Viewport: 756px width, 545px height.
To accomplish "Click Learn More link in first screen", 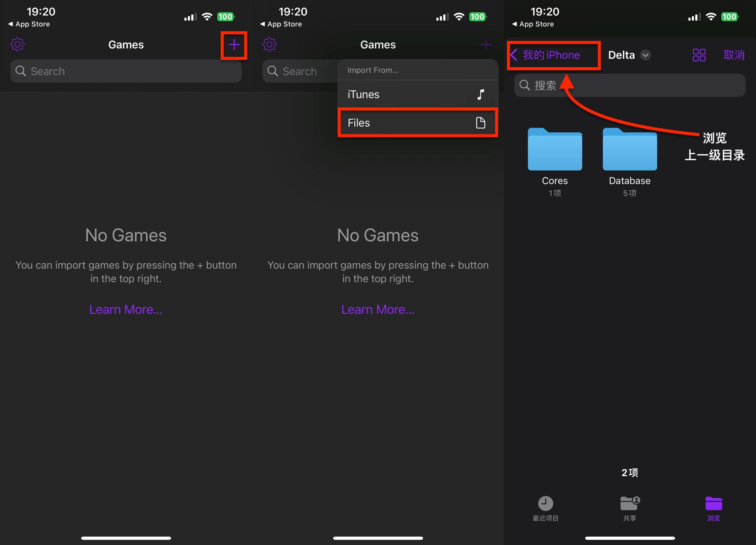I will (126, 310).
